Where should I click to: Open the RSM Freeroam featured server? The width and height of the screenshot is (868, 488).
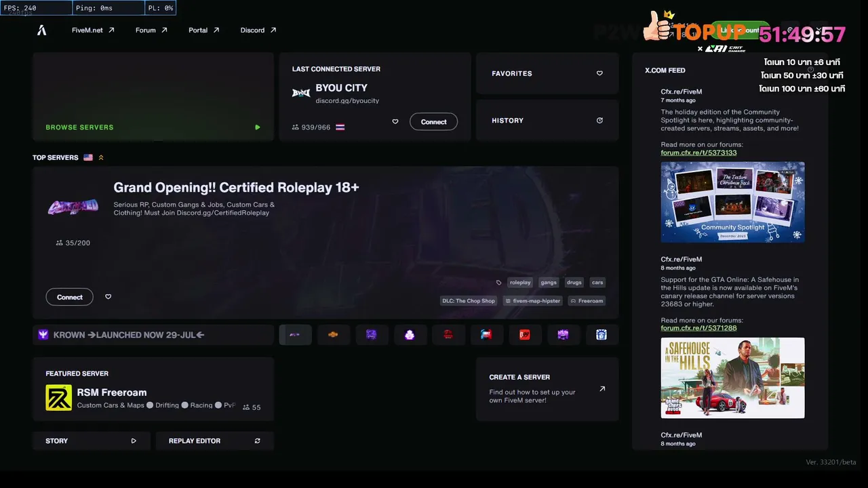click(153, 390)
